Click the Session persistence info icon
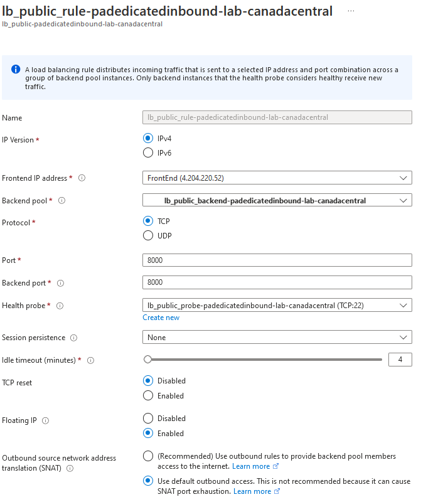Image resolution: width=448 pixels, height=497 pixels. [74, 338]
